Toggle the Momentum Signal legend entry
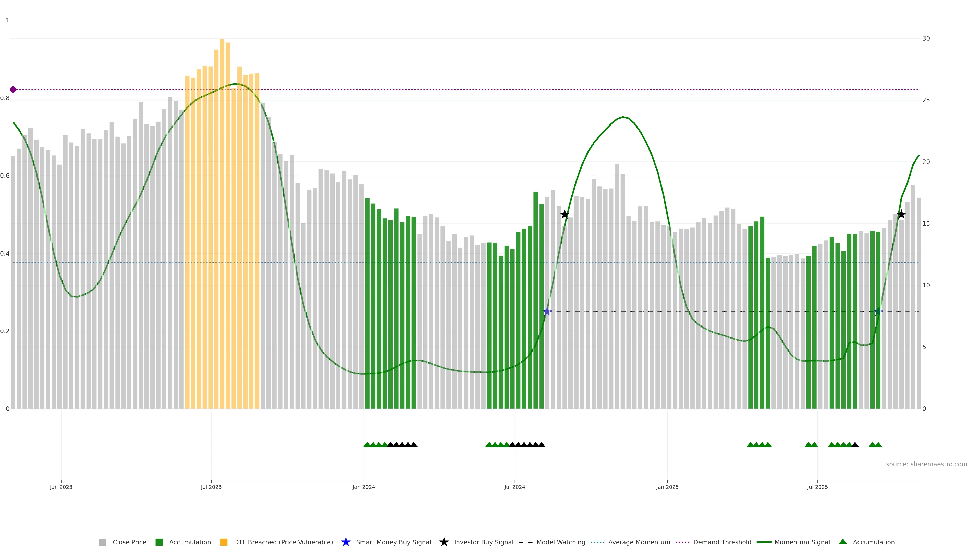 point(802,542)
